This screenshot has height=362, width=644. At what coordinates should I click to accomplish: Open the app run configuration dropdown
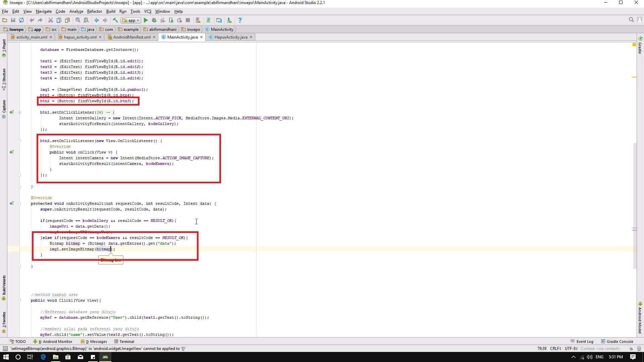click(131, 20)
